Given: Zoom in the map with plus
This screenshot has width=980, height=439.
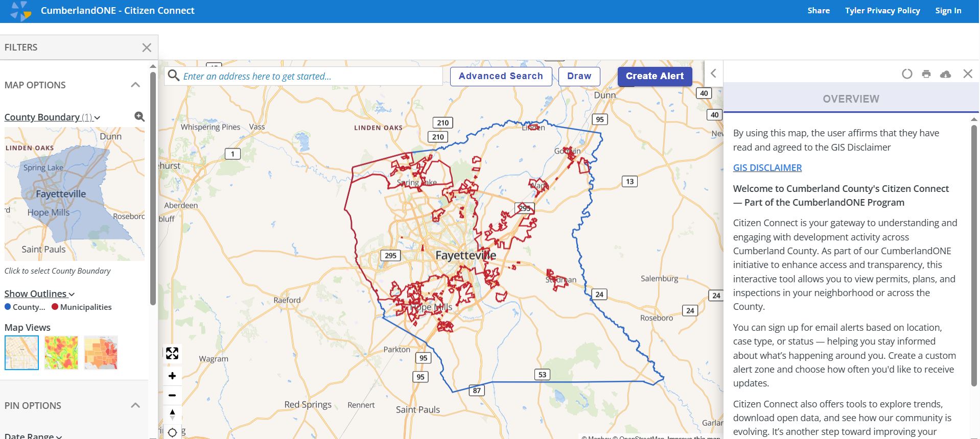Looking at the screenshot, I should coord(172,376).
